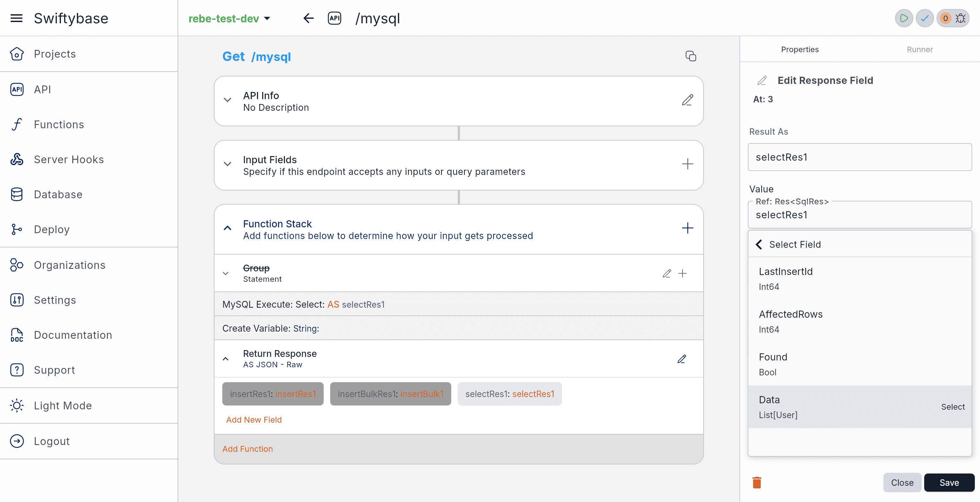Click the Settings sliders icon
This screenshot has height=502, width=980.
[x=17, y=300]
